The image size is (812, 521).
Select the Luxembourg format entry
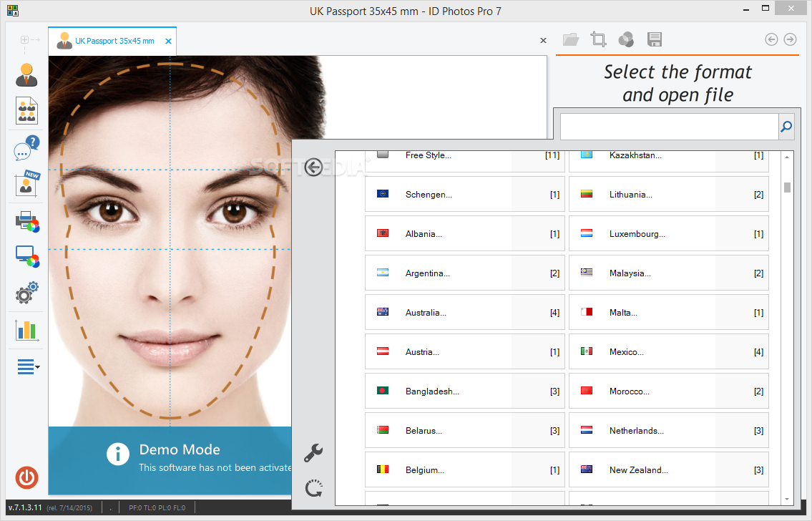click(668, 233)
